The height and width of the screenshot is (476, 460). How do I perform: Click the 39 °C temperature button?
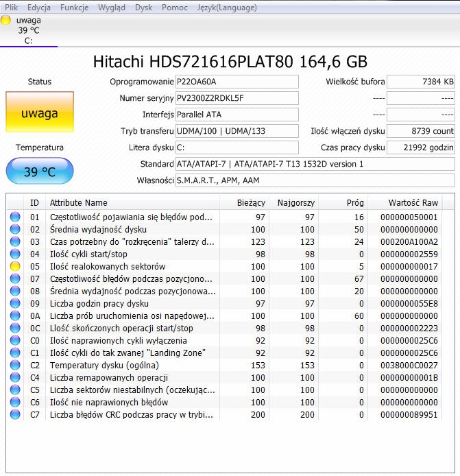40,171
